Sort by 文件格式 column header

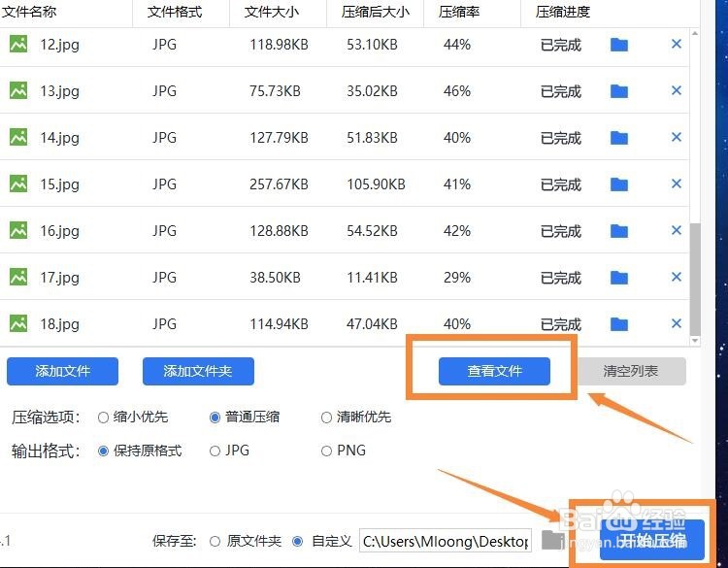pos(175,12)
